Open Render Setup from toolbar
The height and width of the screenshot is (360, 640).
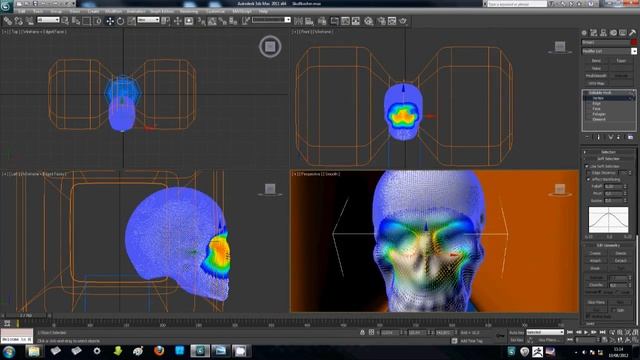[381, 21]
